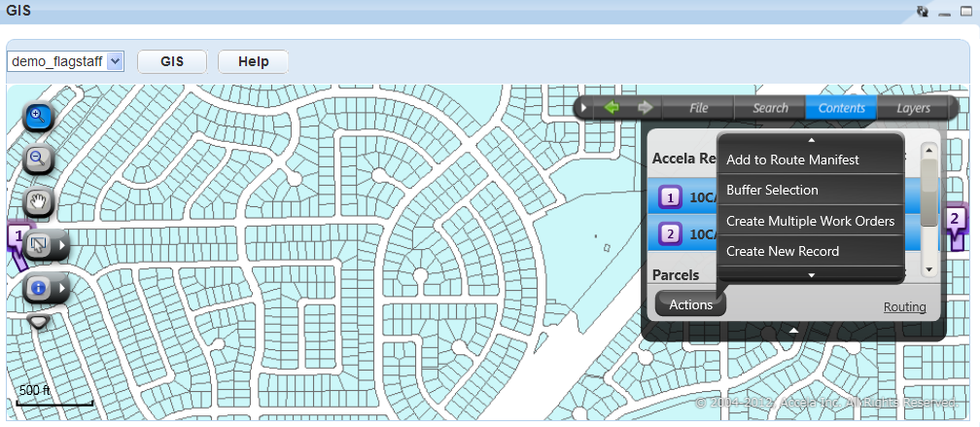
Task: Select Create New Record option
Action: [x=782, y=251]
